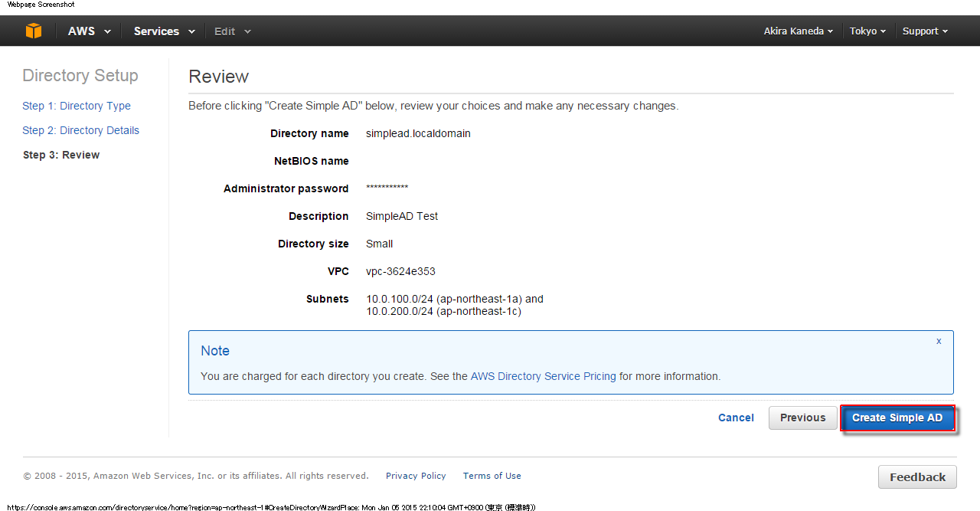Click the Create Simple AD button
Screen dimensions: 980x511
click(x=897, y=418)
